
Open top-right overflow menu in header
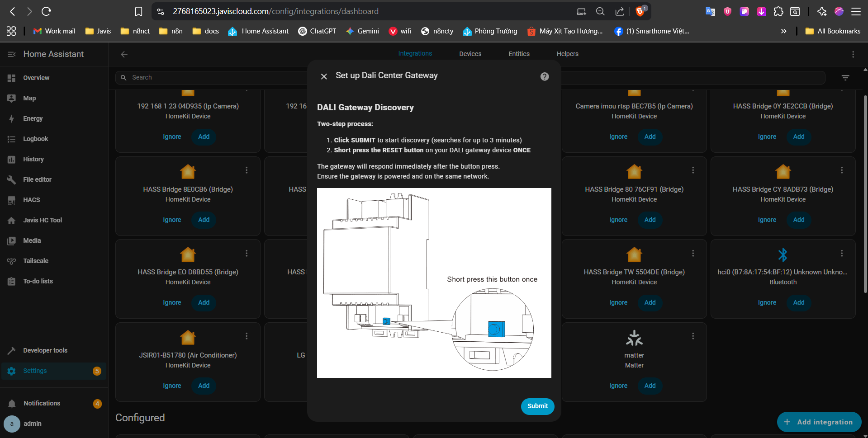click(x=853, y=54)
